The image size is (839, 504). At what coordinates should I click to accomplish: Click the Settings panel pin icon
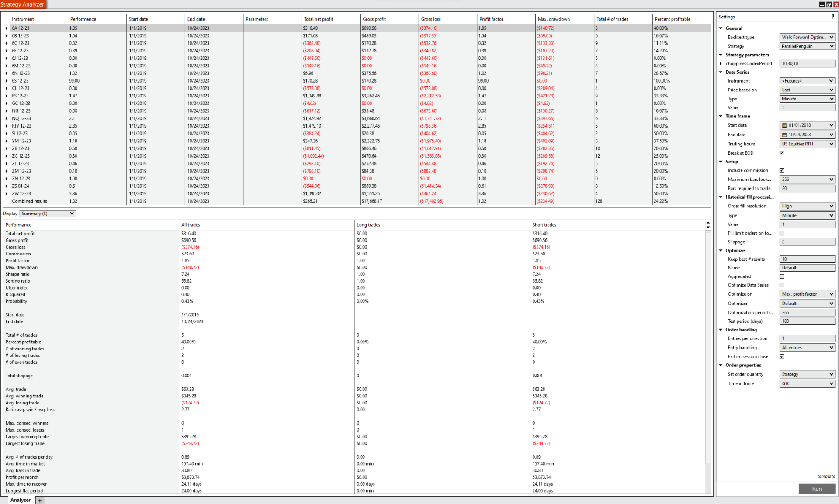(833, 17)
